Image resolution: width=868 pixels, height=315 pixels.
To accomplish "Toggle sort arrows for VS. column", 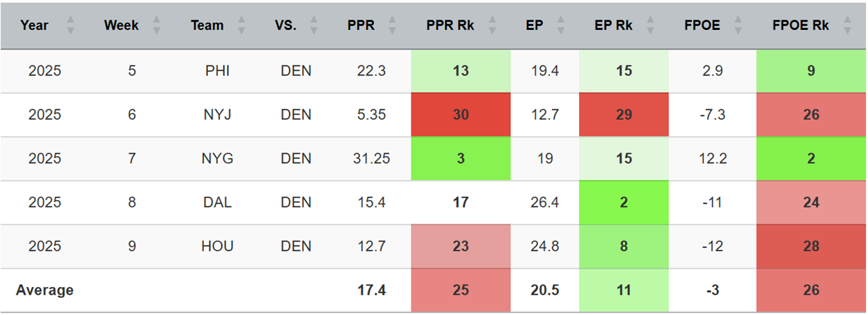I will [x=314, y=26].
